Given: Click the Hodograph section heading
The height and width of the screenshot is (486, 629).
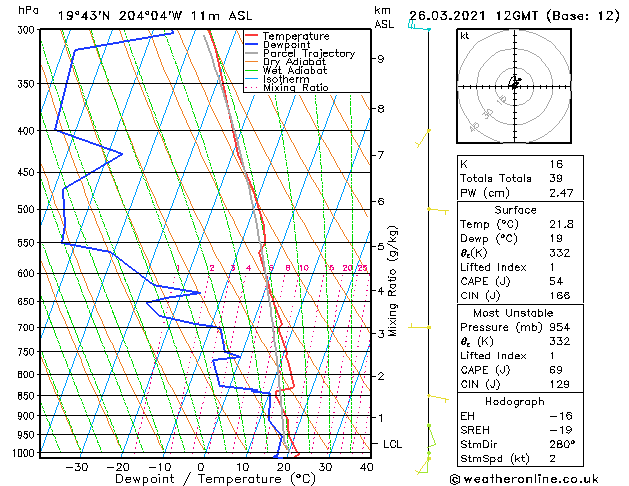Looking at the screenshot, I should coord(515,402).
